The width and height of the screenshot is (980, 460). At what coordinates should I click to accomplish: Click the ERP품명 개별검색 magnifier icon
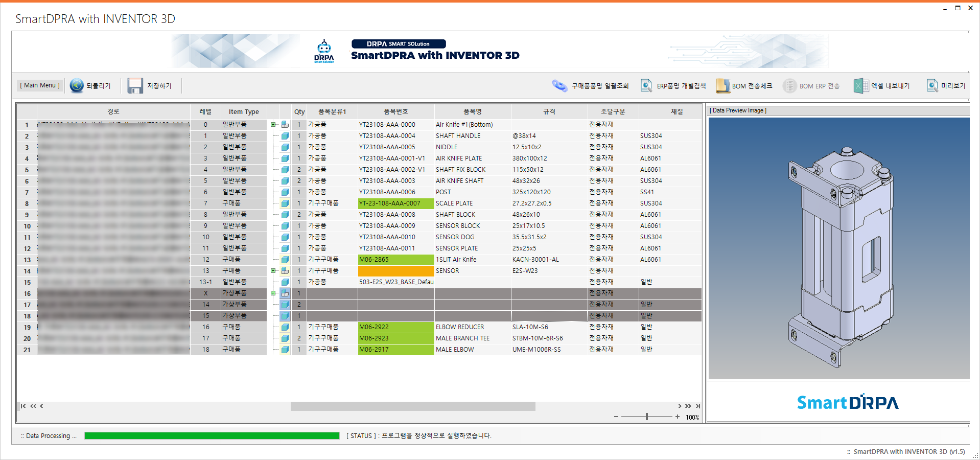pos(646,85)
